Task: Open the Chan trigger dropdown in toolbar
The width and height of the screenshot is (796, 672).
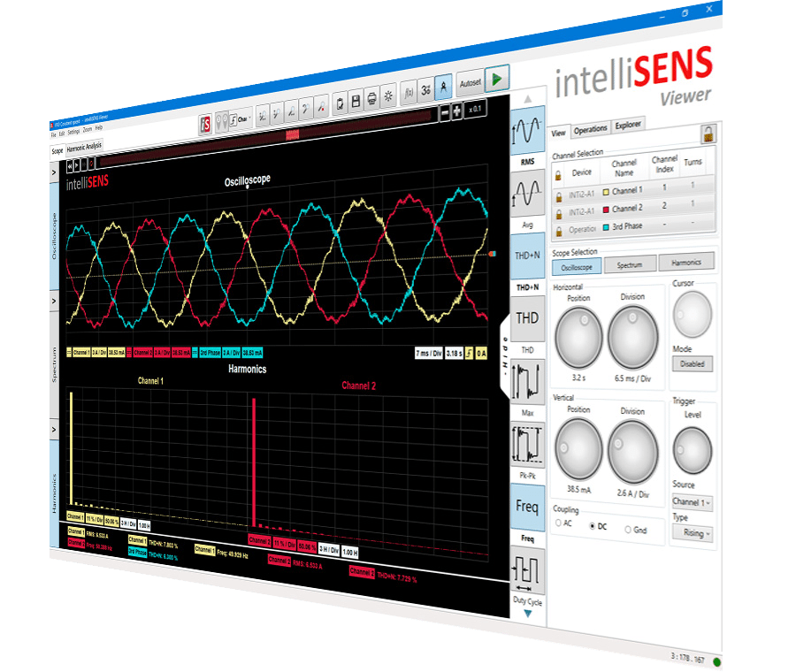Action: [241, 119]
